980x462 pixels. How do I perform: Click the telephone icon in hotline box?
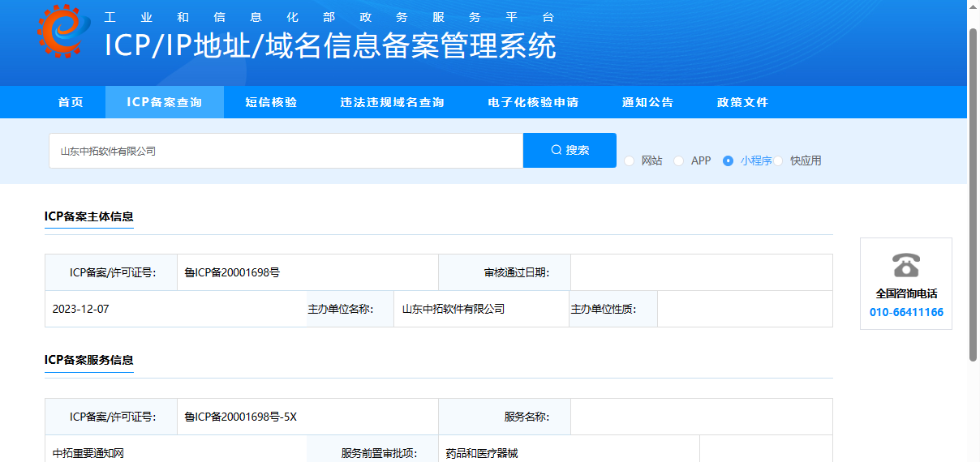[x=905, y=265]
